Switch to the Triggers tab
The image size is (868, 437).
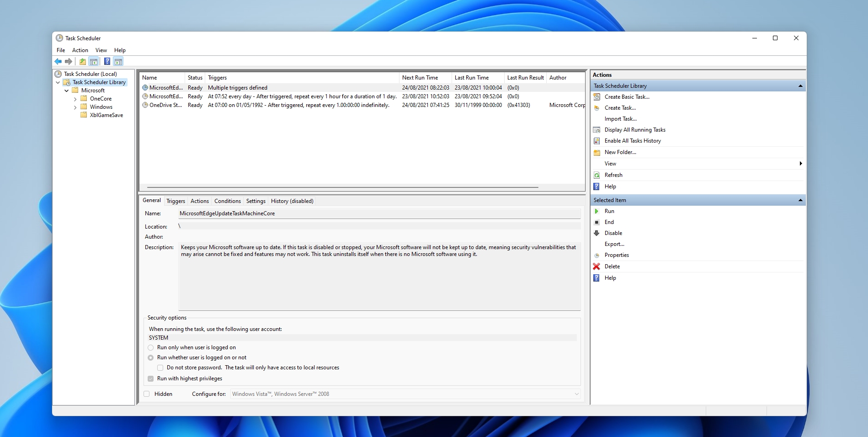(176, 201)
